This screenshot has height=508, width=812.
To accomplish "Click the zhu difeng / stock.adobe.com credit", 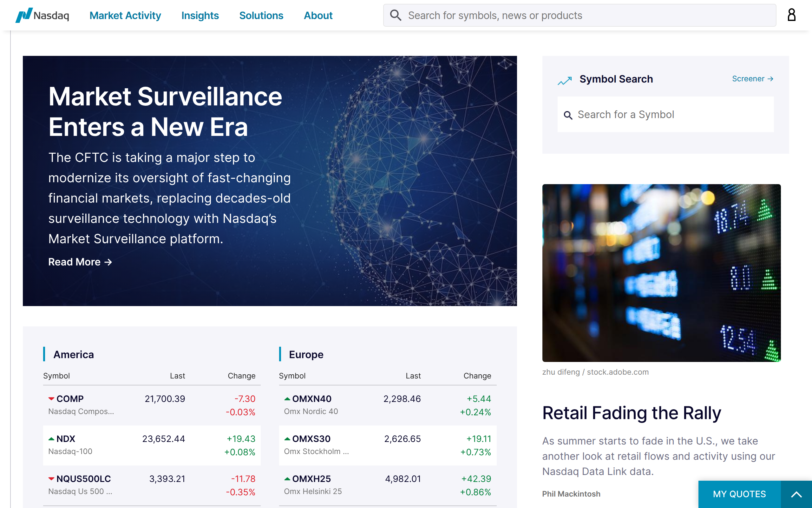I will coord(595,372).
